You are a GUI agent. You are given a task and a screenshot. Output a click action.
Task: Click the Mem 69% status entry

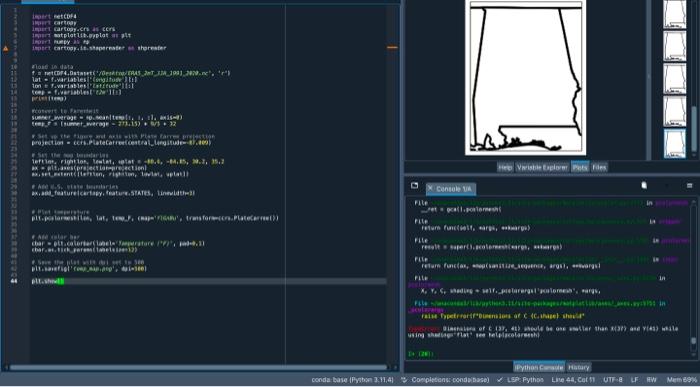tap(682, 380)
